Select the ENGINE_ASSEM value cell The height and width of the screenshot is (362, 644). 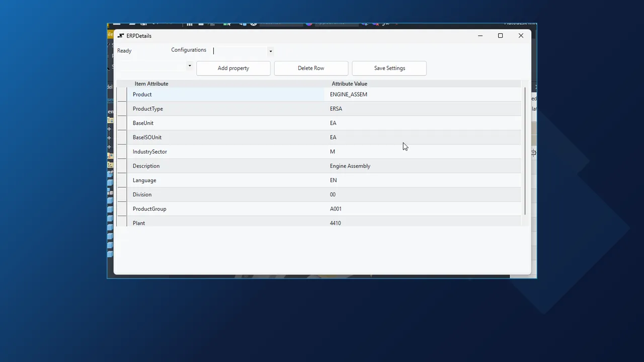tap(423, 95)
